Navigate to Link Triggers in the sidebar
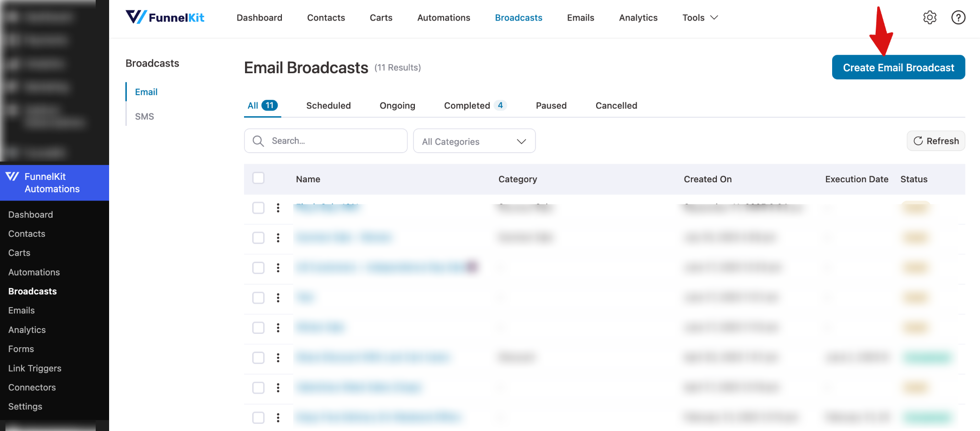The width and height of the screenshot is (980, 431). (34, 368)
